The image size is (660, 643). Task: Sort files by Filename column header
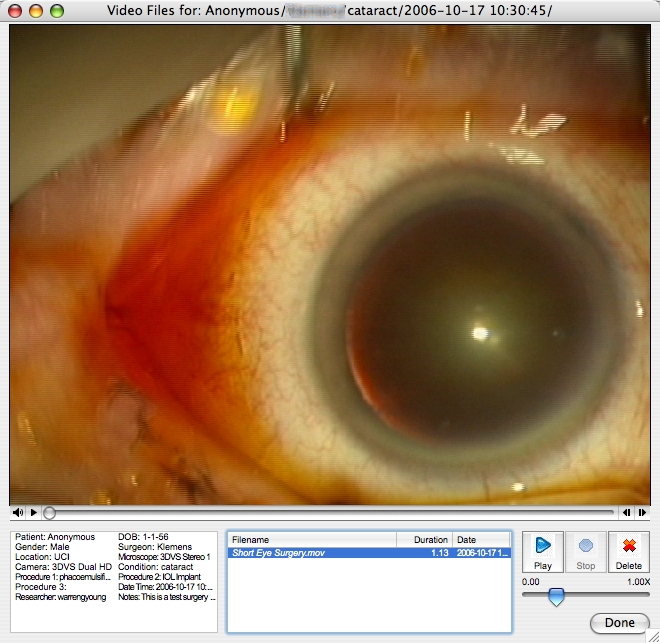click(x=310, y=539)
